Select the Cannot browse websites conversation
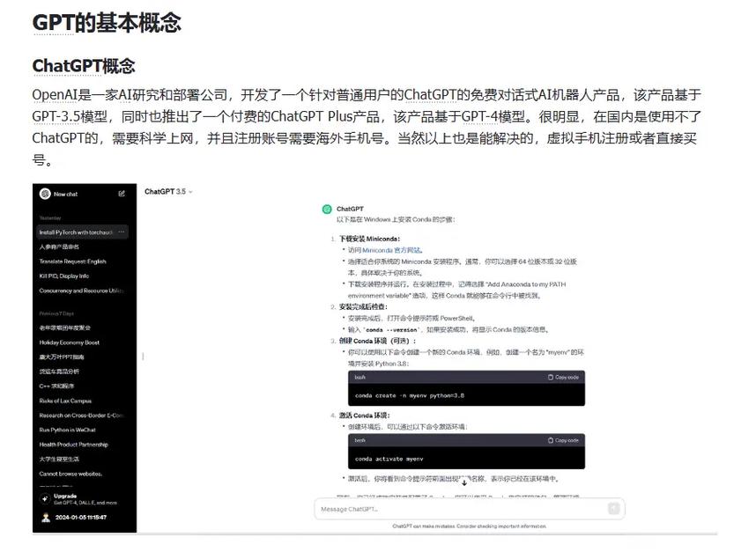The image size is (756, 552). (x=70, y=474)
